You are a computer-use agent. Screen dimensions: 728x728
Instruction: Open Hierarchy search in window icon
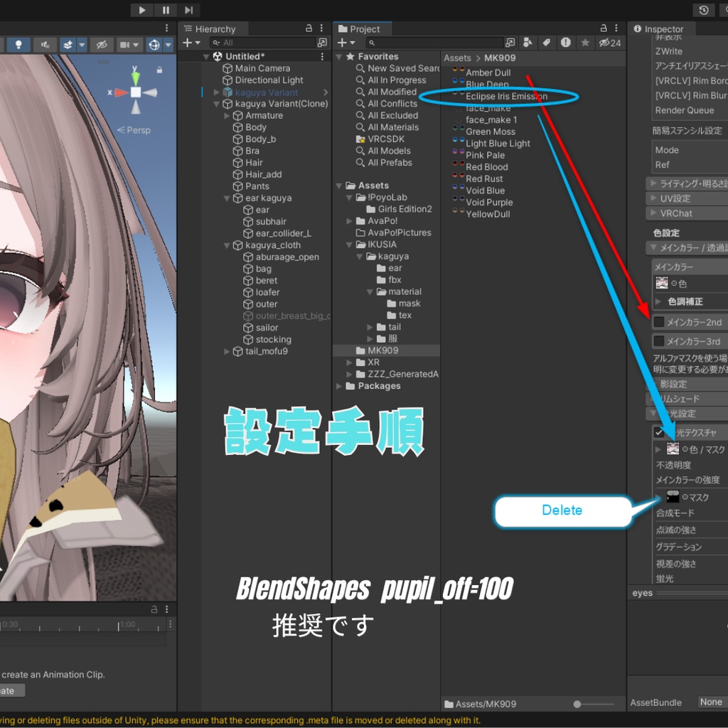(322, 43)
